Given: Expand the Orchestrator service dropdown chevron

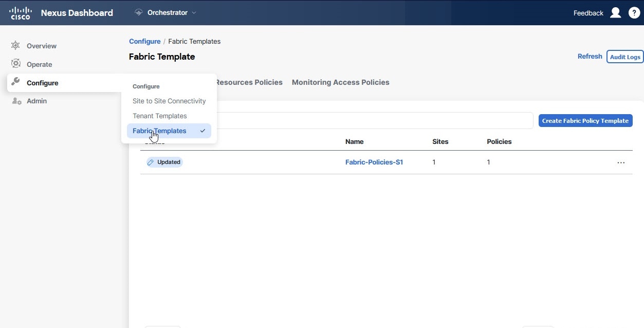Looking at the screenshot, I should point(194,13).
